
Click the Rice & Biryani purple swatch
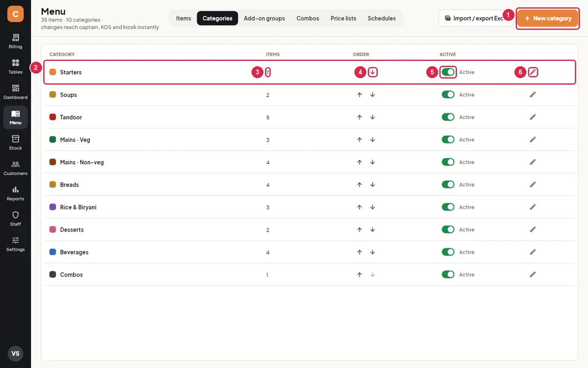tap(53, 207)
